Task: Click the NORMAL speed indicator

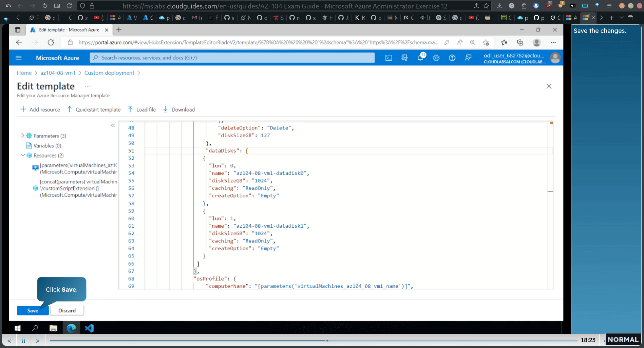Action: click(x=623, y=340)
